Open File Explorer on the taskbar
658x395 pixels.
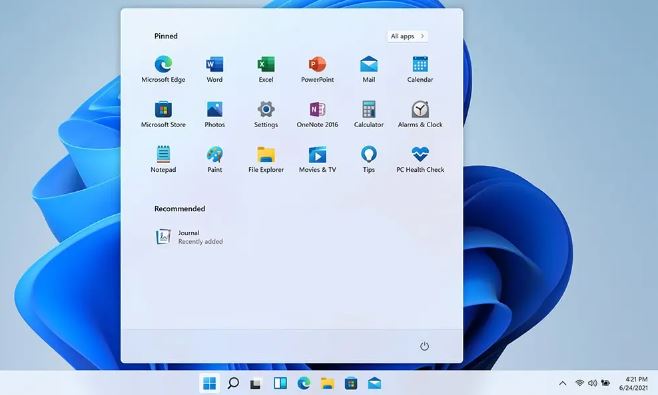coord(327,383)
